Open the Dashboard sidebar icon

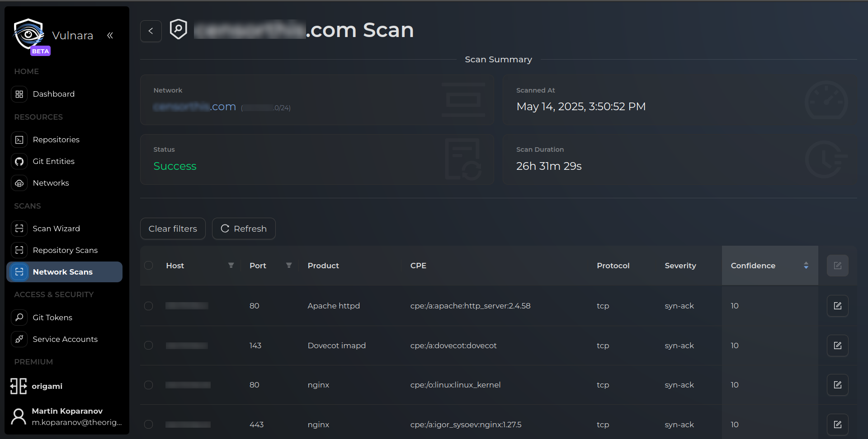coord(19,94)
